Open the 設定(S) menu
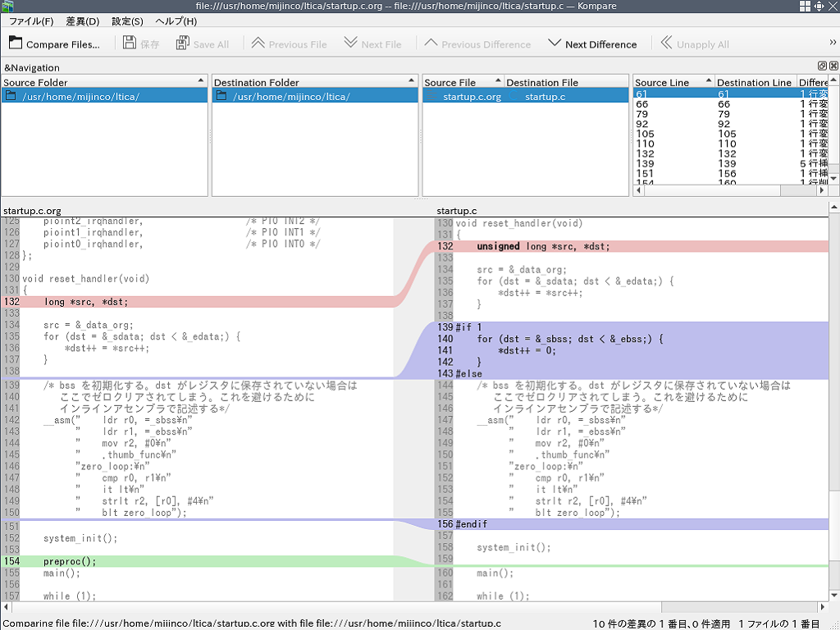This screenshot has width=840, height=630. click(x=127, y=21)
